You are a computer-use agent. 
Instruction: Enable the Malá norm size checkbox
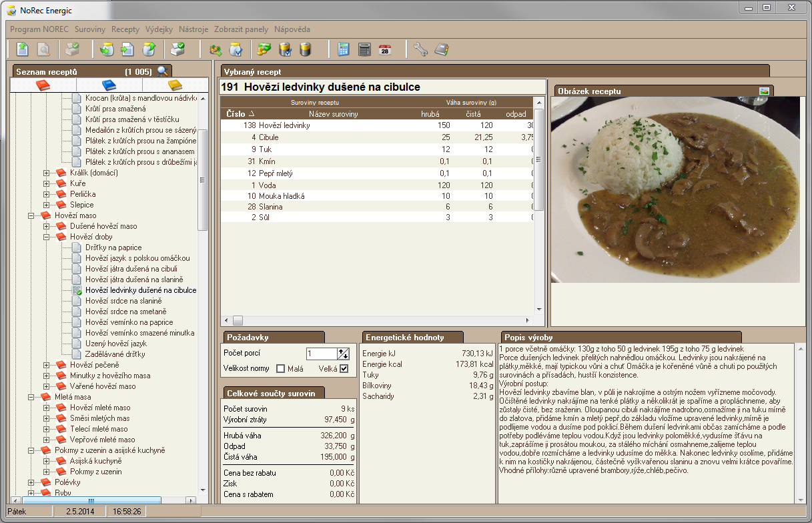pyautogui.click(x=281, y=369)
